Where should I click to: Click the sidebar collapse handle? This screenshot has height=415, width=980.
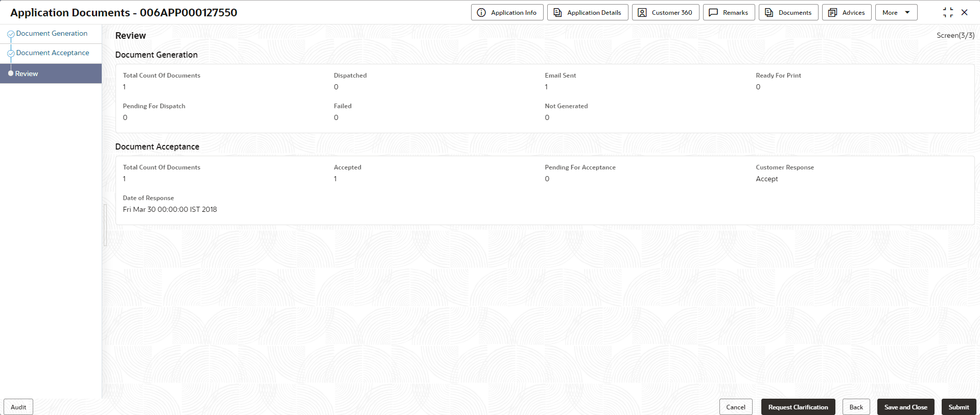(105, 225)
